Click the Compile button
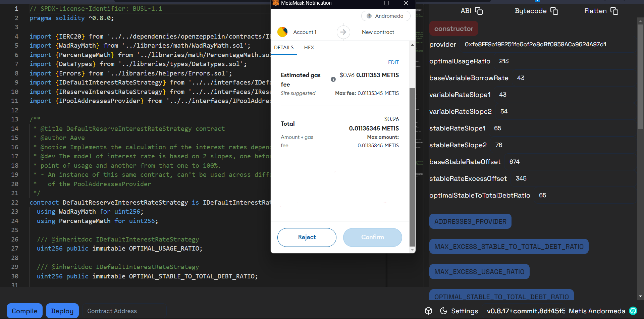644x319 pixels. click(24, 311)
